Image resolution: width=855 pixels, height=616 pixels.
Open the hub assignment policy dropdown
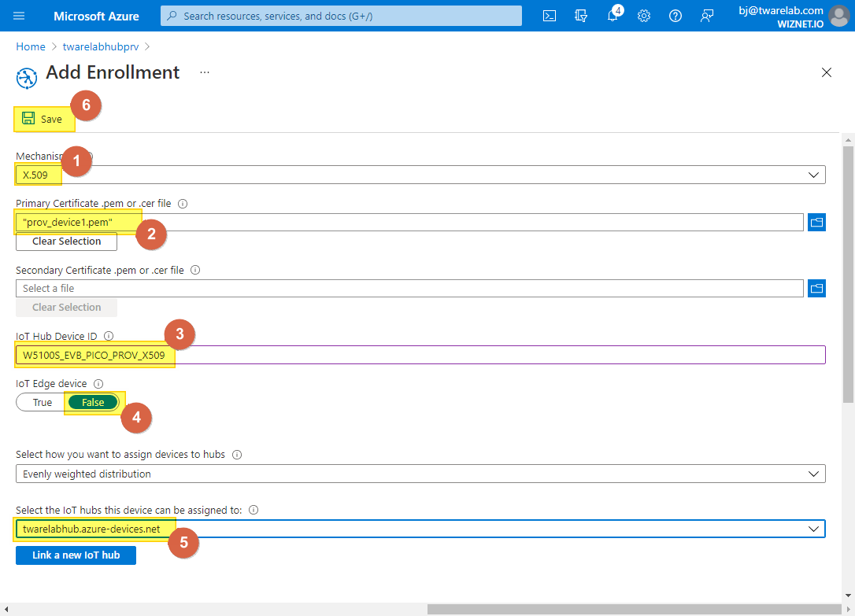420,474
